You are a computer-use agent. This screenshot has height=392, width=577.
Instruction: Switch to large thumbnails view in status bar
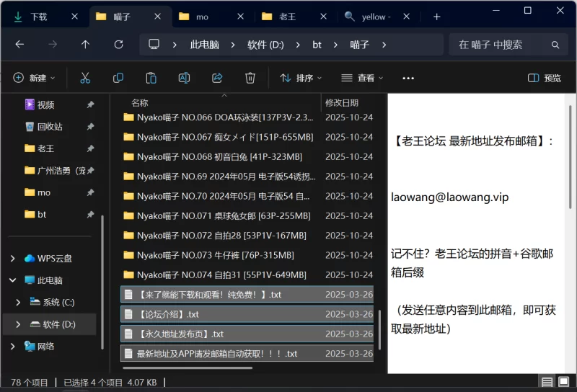coord(565,383)
